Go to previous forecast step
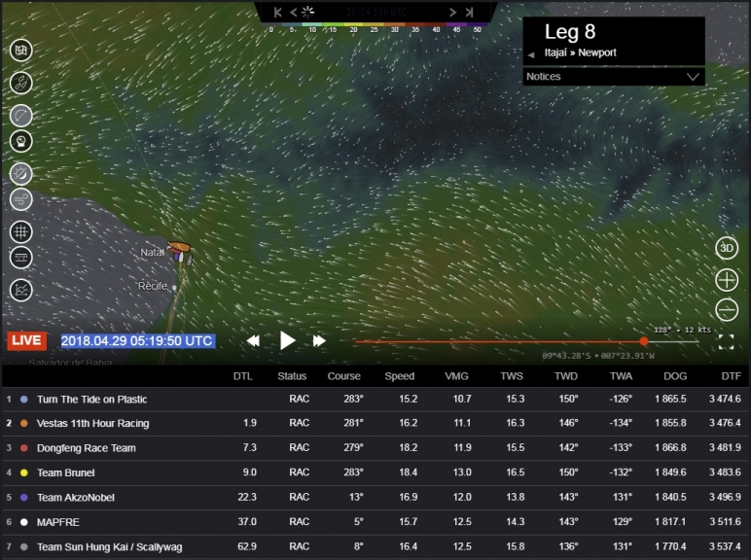Screen dimensions: 751x560 [x=293, y=13]
